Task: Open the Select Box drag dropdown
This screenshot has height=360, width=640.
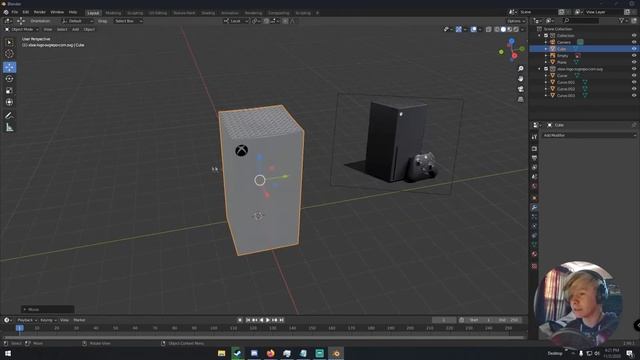Action: click(128, 21)
